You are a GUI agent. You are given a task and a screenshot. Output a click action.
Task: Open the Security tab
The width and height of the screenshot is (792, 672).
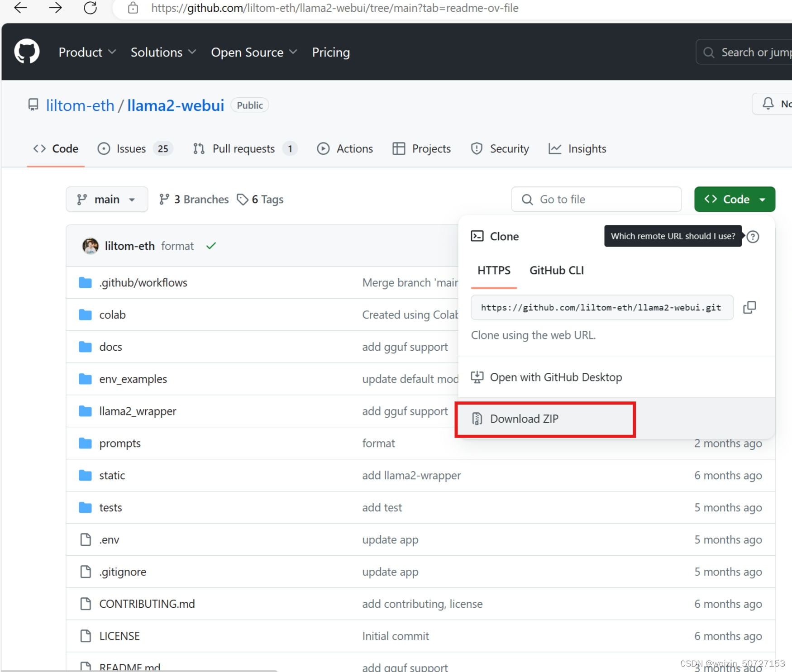500,149
